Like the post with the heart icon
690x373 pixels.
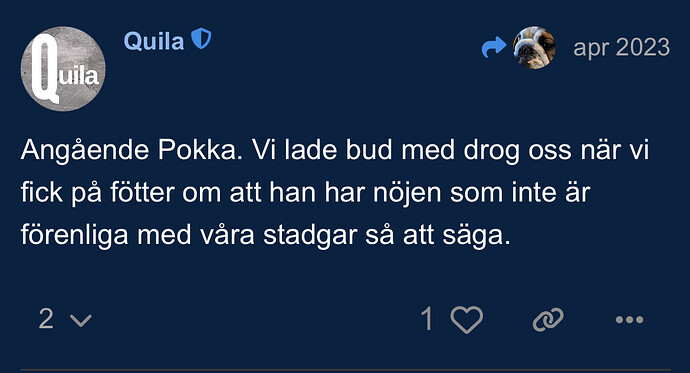click(x=466, y=319)
